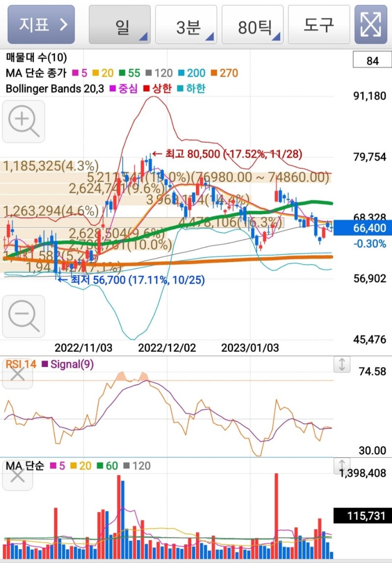Open the 도구 tools menu
Screen dimensions: 392x563
319,24
